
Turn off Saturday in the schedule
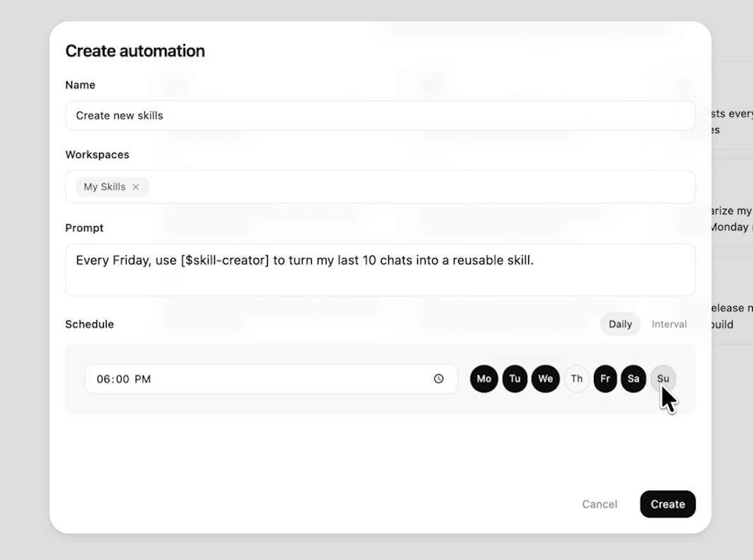[x=634, y=379]
